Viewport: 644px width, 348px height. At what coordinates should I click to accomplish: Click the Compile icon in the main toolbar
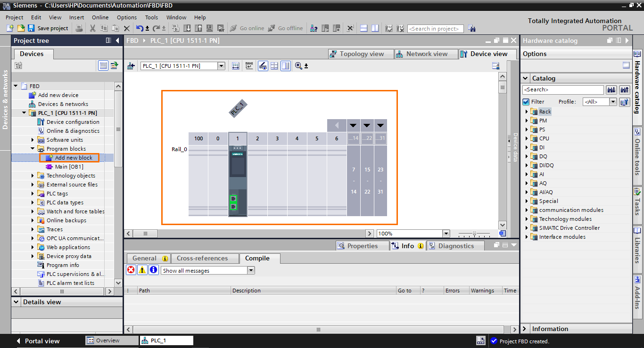click(175, 28)
